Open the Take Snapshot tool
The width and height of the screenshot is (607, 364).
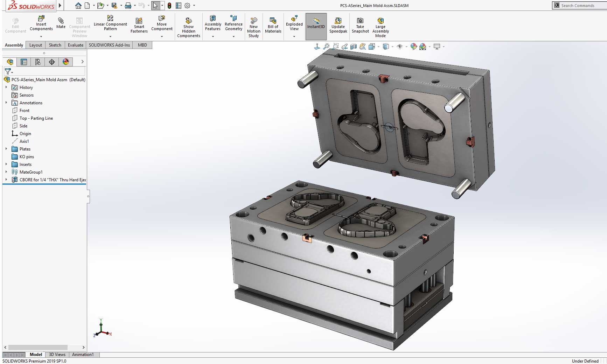(360, 24)
